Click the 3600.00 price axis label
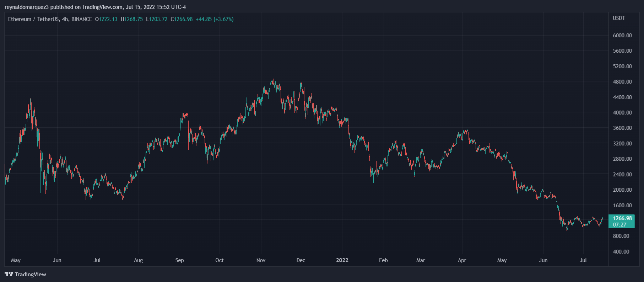This screenshot has height=282, width=644. click(622, 128)
